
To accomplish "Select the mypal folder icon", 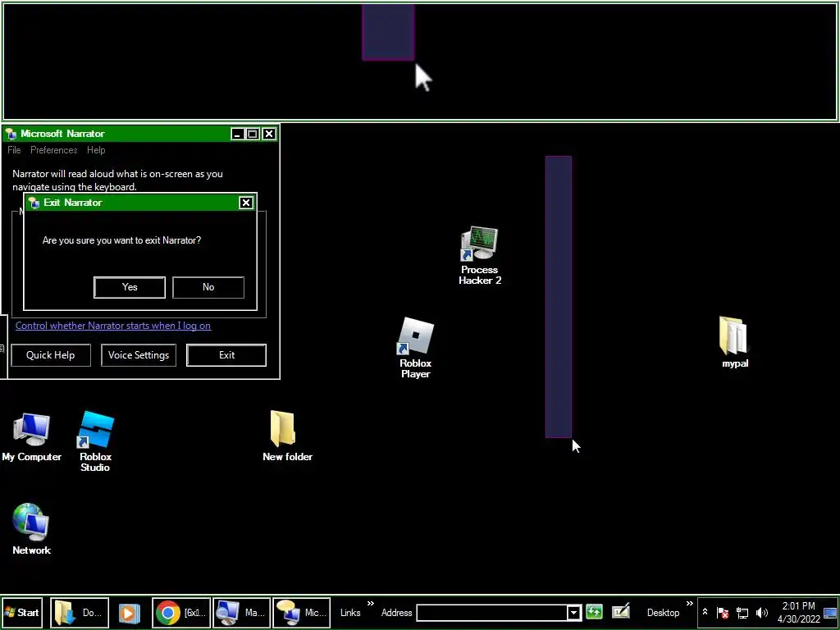I will pos(734,343).
